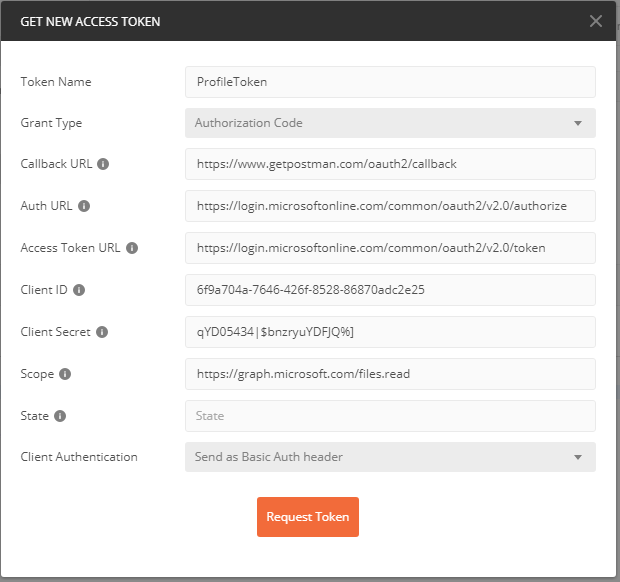Click the Request Token button
The height and width of the screenshot is (582, 620).
point(308,517)
